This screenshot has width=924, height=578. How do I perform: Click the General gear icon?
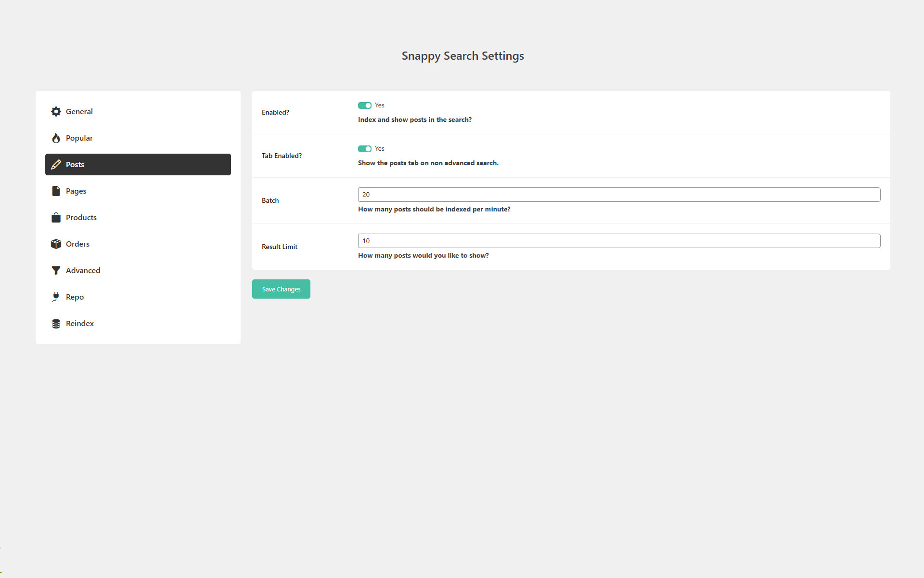tap(56, 111)
